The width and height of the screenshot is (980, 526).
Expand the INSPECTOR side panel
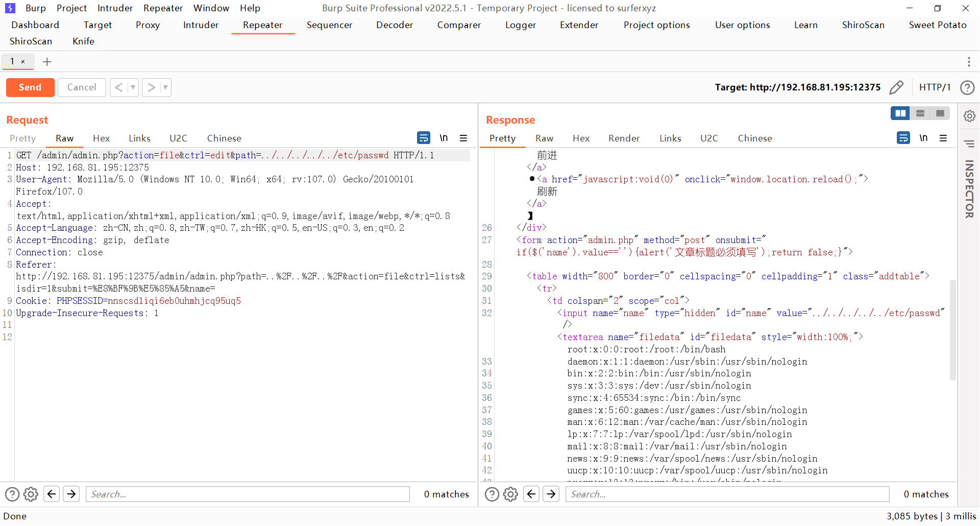969,189
